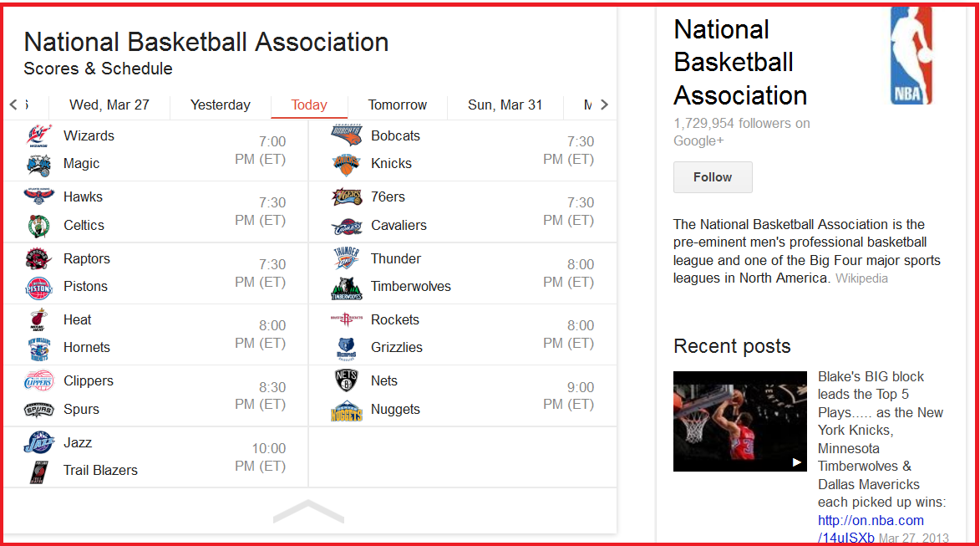Select the Knicks team logo
Image resolution: width=980 pixels, height=546 pixels.
point(346,165)
